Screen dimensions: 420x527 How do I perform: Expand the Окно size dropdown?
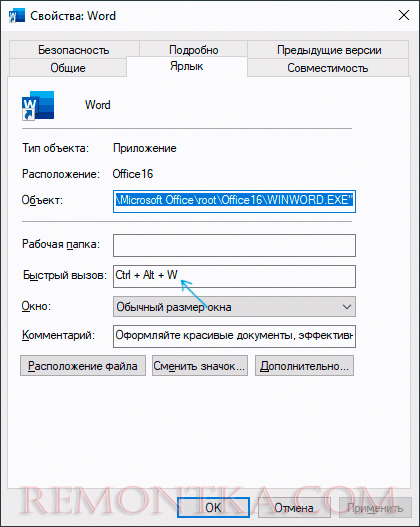pyautogui.click(x=234, y=307)
